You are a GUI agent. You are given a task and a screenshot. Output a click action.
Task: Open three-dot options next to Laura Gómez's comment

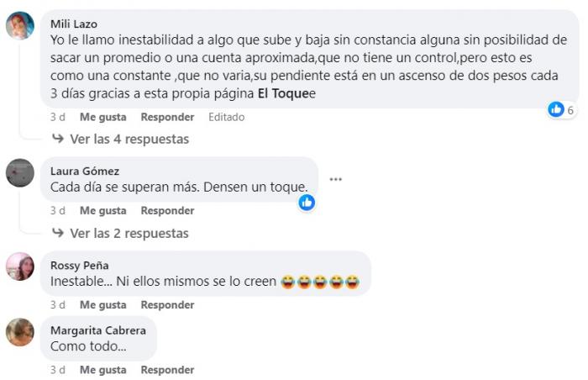336,179
